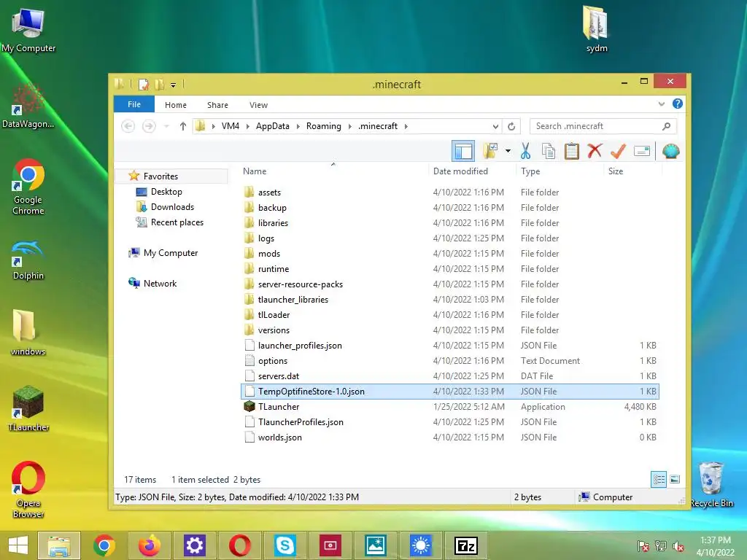
Task: Click the Search .minecraft field
Action: click(603, 126)
